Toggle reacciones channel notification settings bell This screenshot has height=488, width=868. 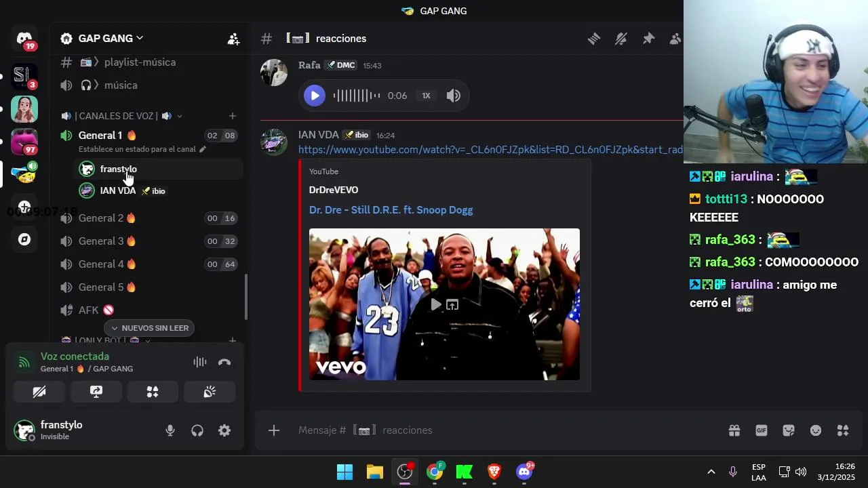[621, 39]
